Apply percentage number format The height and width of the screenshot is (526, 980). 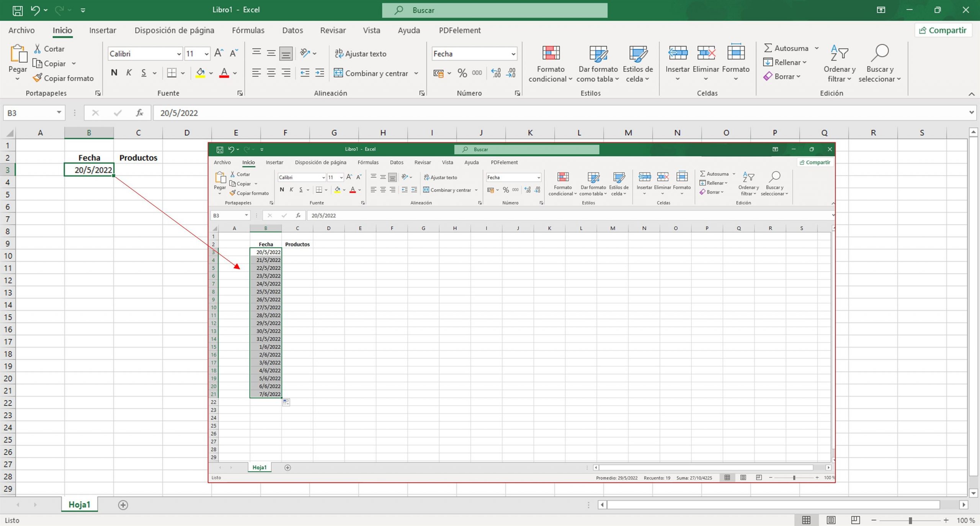[x=462, y=73]
